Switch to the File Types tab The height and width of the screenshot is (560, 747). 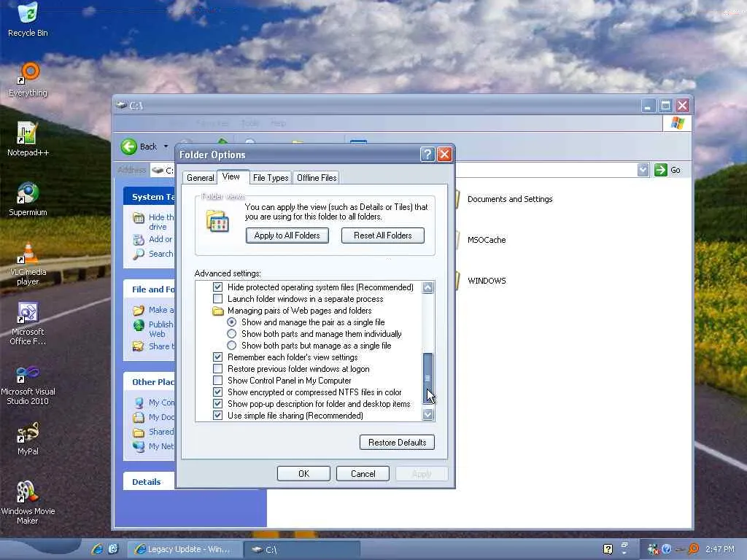click(x=271, y=178)
